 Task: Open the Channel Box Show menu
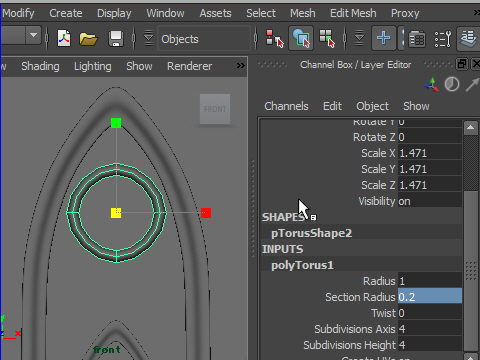point(416,106)
